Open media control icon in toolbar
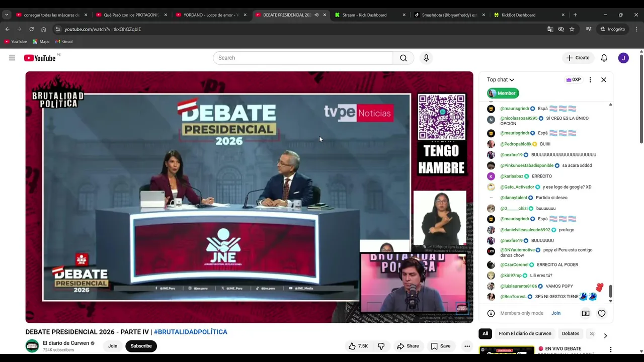This screenshot has width=644, height=362. (589, 29)
